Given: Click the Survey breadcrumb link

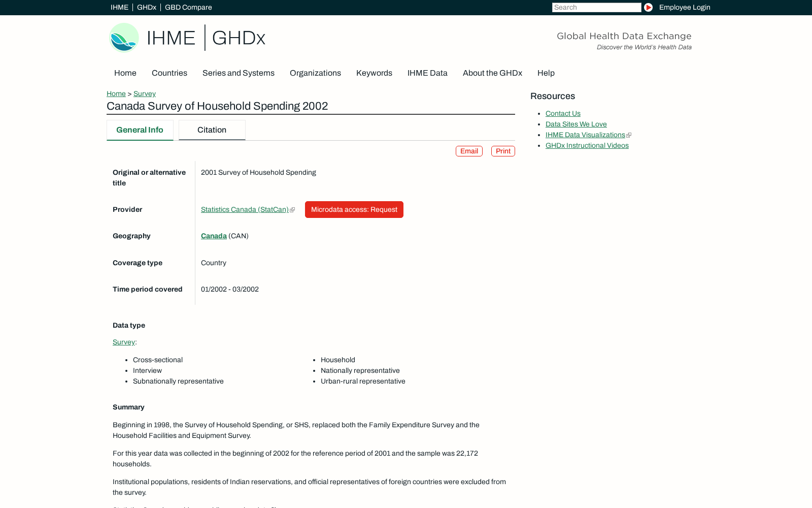Looking at the screenshot, I should click(x=145, y=93).
